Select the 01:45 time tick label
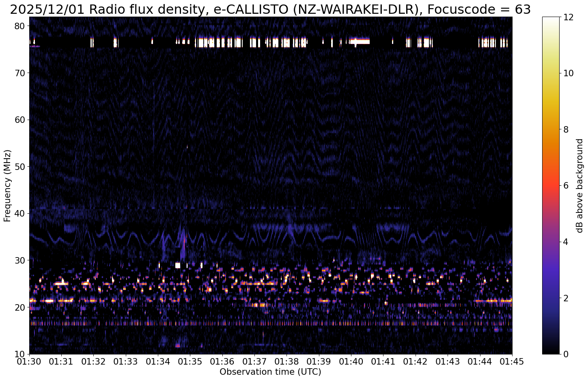Viewport: 588px width, 380px height. pyautogui.click(x=512, y=361)
